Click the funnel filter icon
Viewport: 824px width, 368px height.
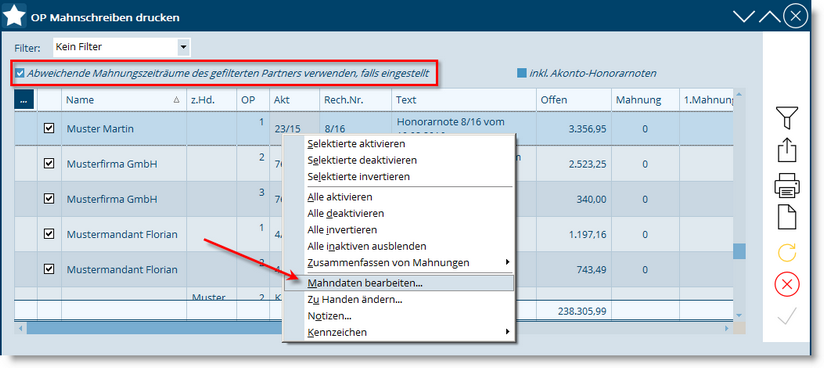[x=787, y=118]
